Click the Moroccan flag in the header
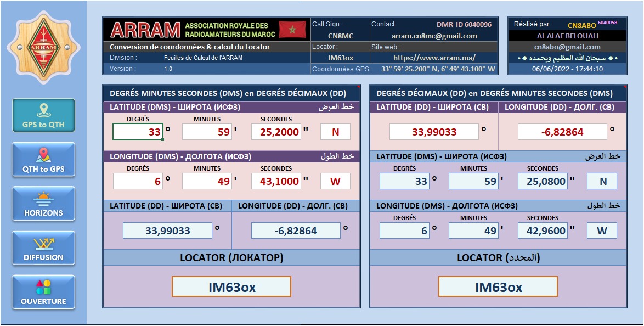Image resolution: width=644 pixels, height=326 pixels. (292, 30)
